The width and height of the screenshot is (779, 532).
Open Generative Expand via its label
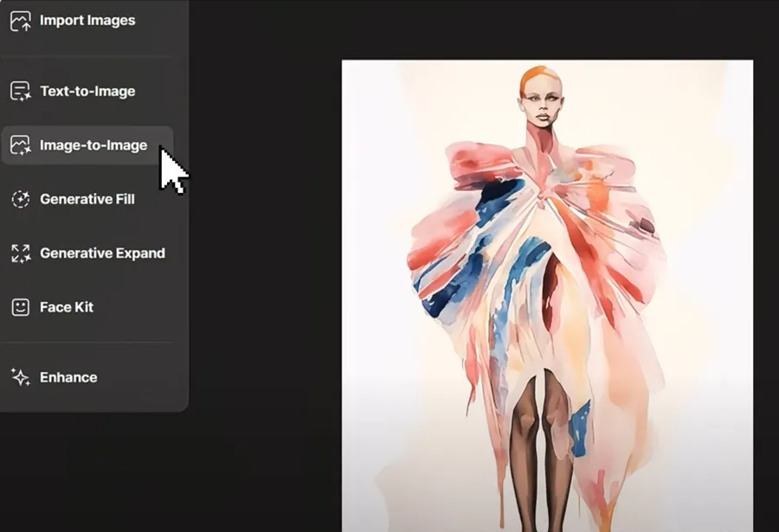pos(102,253)
